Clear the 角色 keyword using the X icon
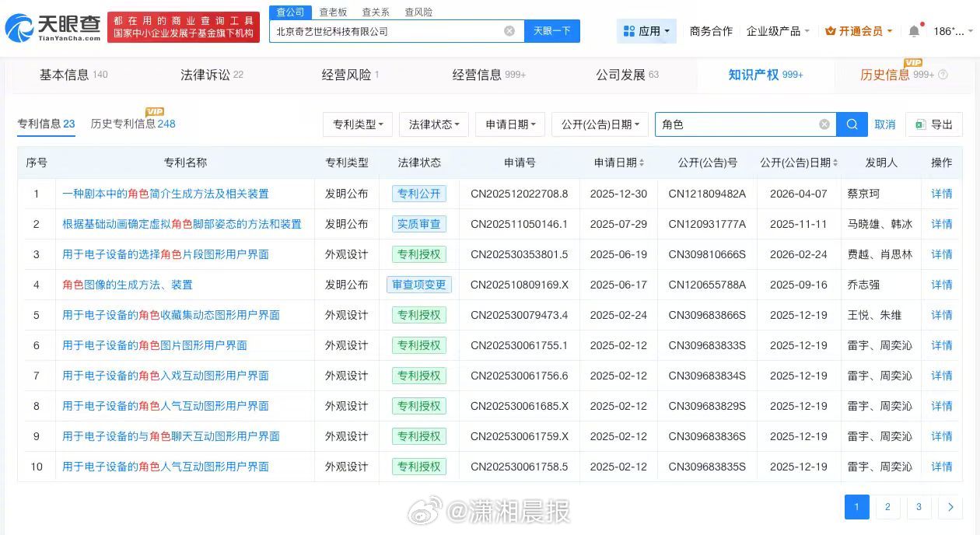This screenshot has height=535, width=980. tap(824, 124)
